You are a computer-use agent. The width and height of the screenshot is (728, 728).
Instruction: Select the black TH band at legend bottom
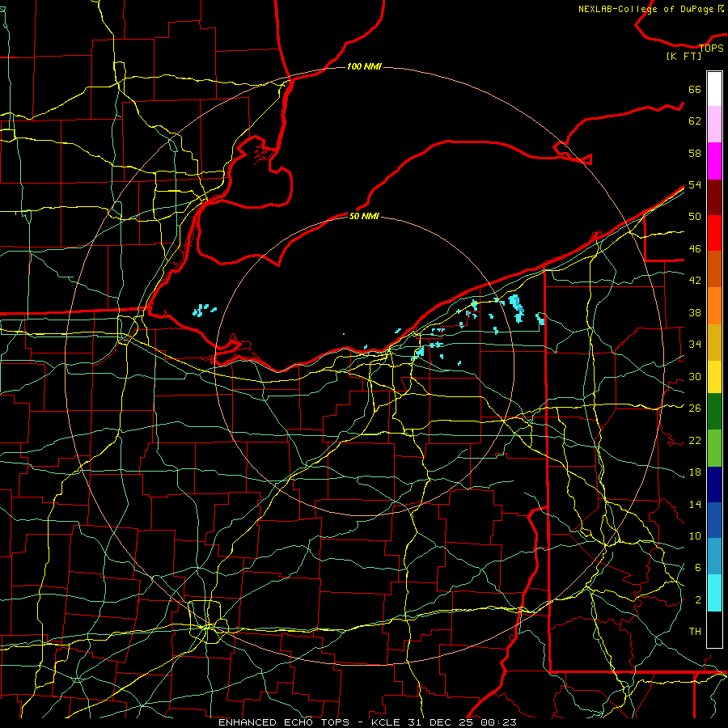(714, 629)
